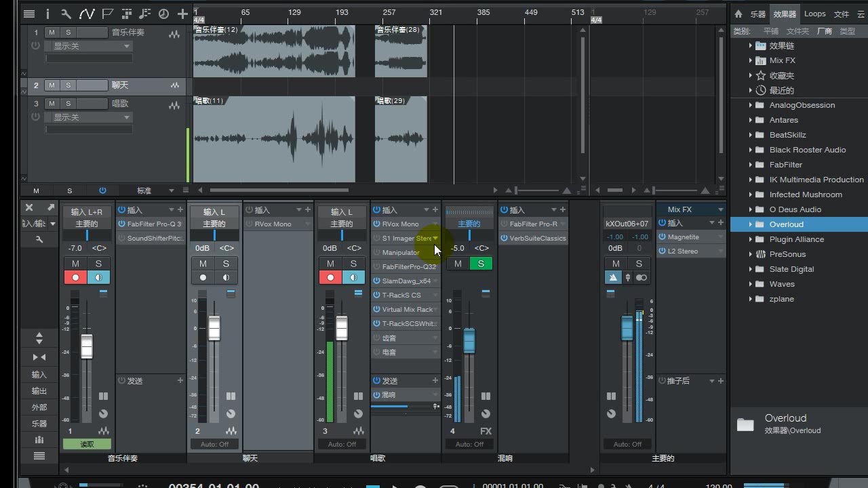868x488 pixels.
Task: Bypass the SlamDawg_x64 insert power button
Action: 376,281
